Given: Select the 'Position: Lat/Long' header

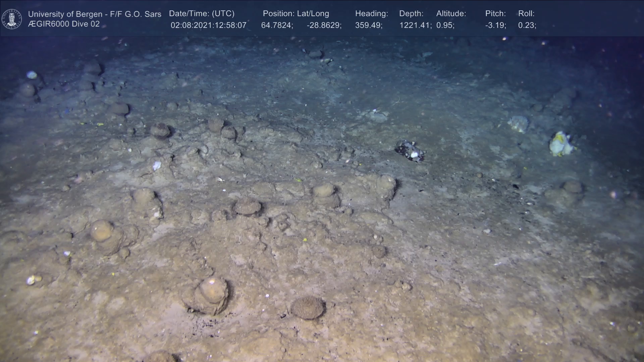Looking at the screenshot, I should 296,14.
